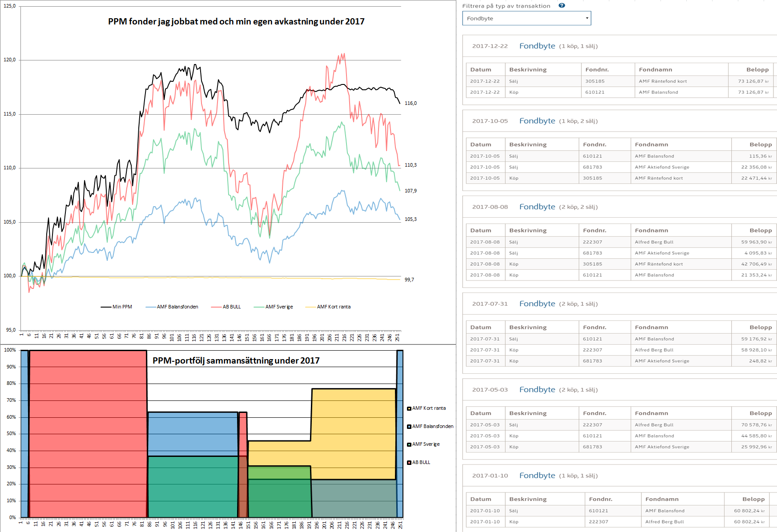Click the AB BULL line chart legend entry
The height and width of the screenshot is (532, 777).
(226, 307)
